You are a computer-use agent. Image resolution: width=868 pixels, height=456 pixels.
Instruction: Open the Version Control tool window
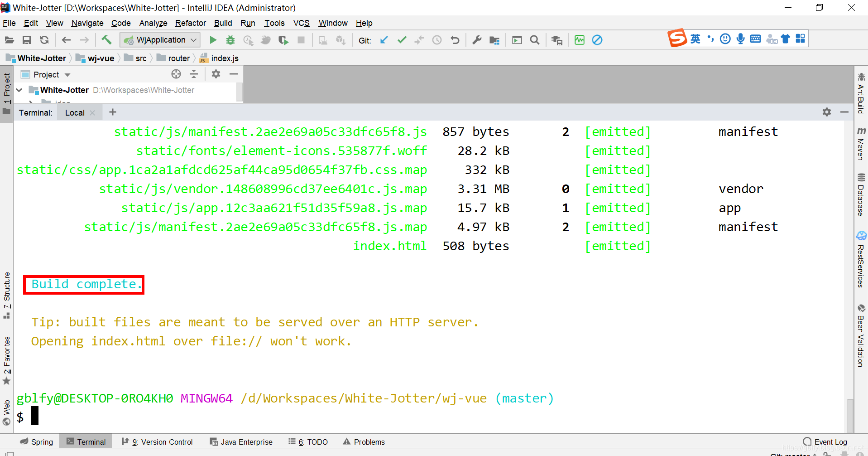coord(158,442)
